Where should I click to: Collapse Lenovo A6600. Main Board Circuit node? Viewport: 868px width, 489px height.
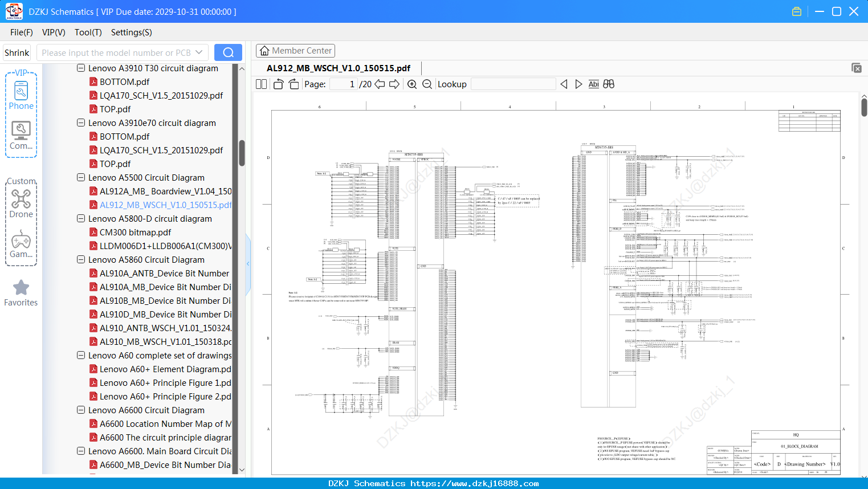81,451
